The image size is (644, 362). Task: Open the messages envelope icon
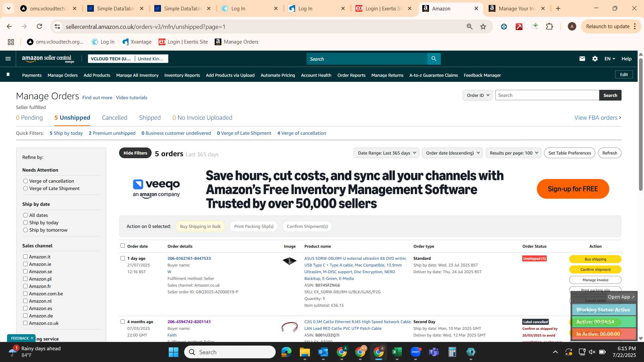coord(582,59)
